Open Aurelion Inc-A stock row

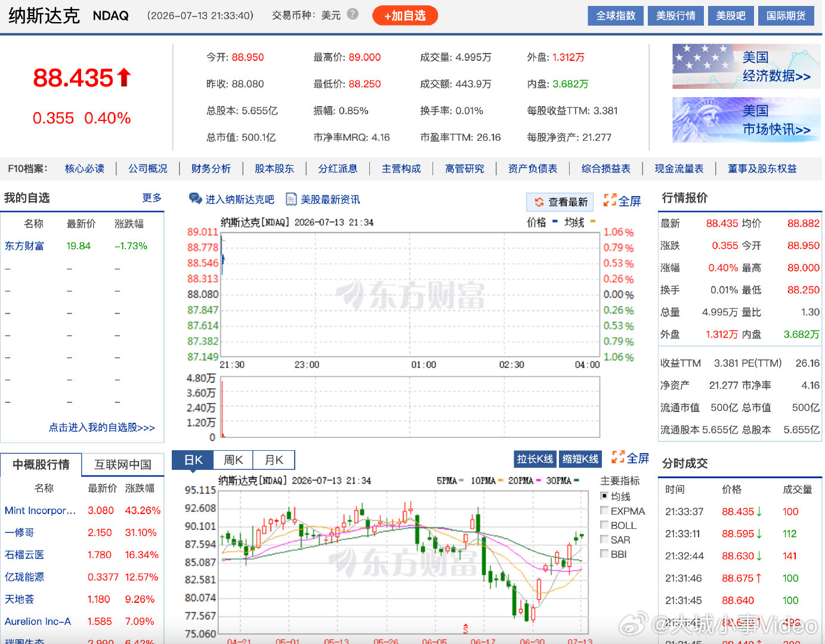(82, 621)
